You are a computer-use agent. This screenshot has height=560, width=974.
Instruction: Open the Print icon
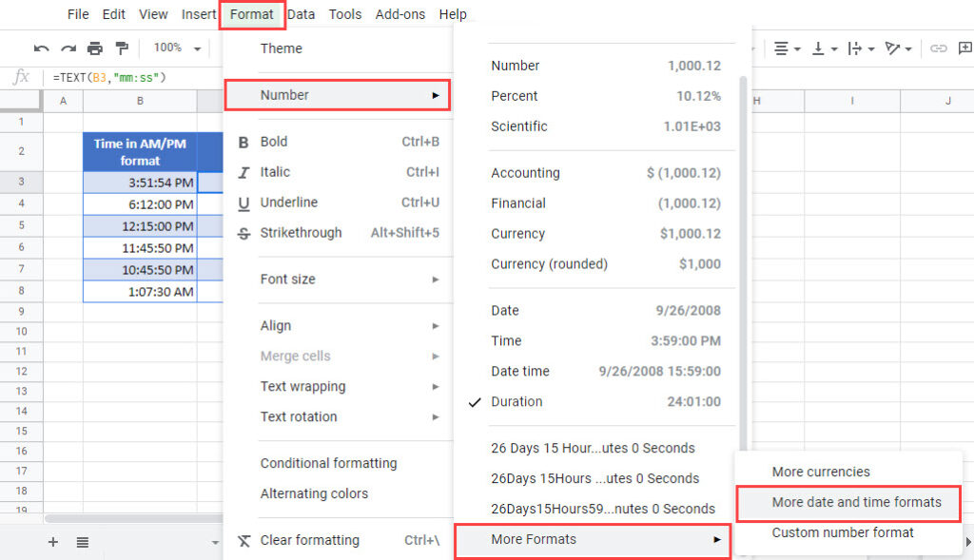(x=94, y=48)
